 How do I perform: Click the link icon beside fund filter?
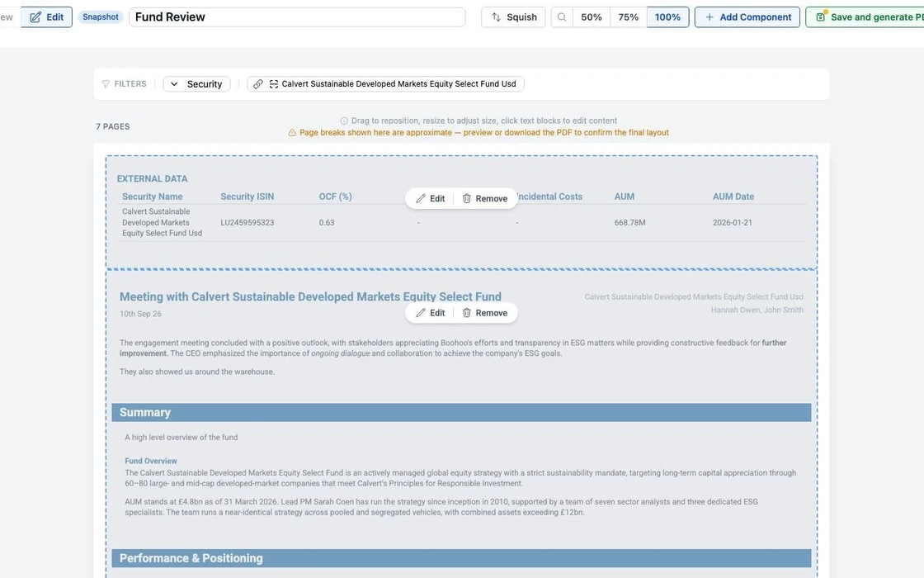tap(258, 83)
